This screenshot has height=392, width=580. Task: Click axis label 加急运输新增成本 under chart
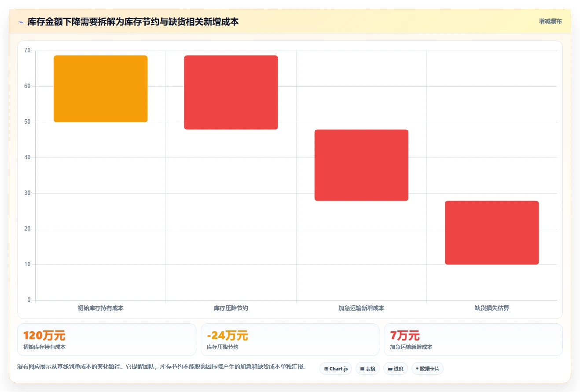[x=361, y=308]
